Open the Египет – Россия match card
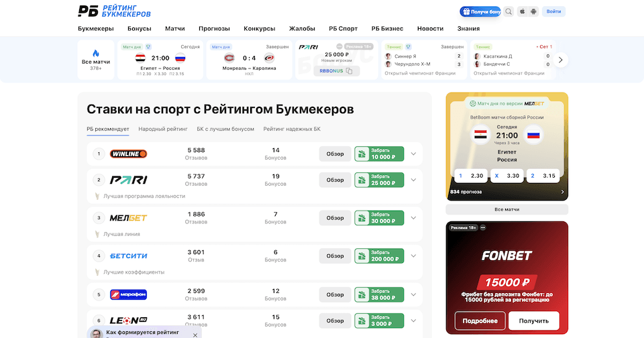Image resolution: width=644 pixels, height=338 pixels. pos(160,60)
